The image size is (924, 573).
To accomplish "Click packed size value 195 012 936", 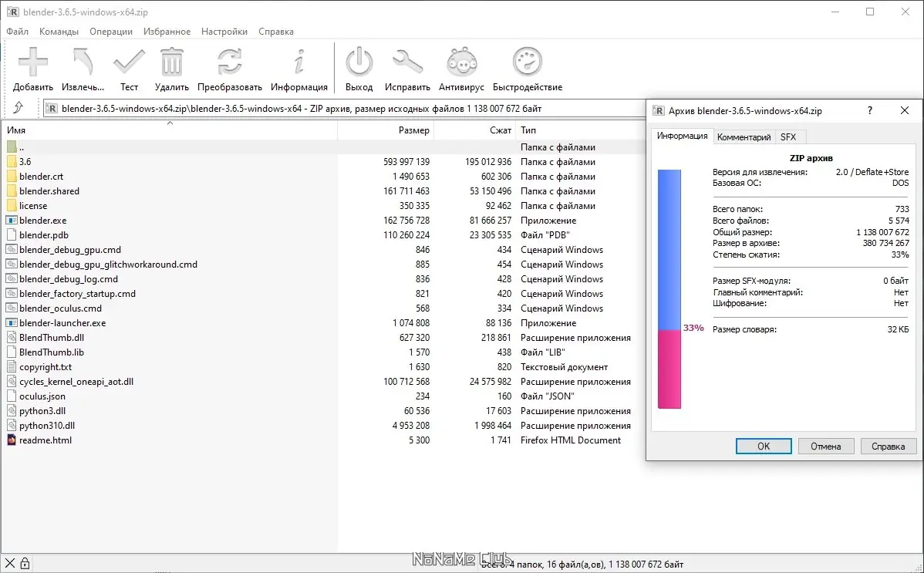I will tap(488, 161).
